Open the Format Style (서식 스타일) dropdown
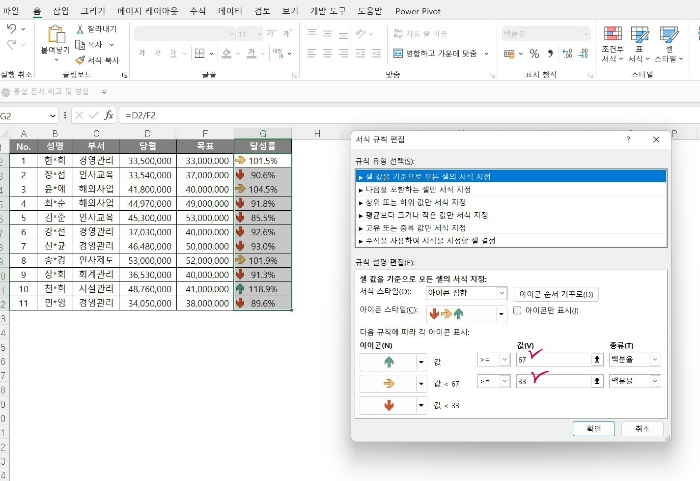The width and height of the screenshot is (700, 481). tap(502, 293)
